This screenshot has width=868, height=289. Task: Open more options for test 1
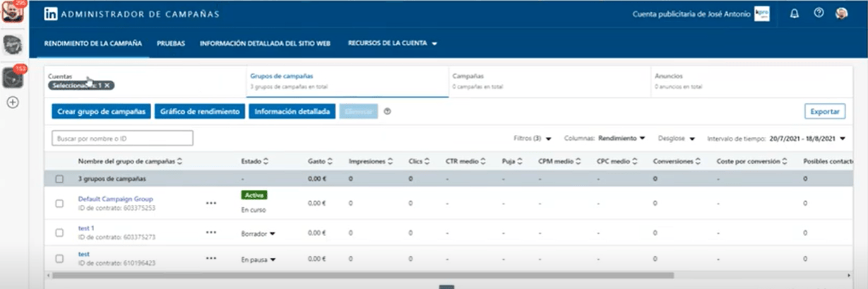pos(211,232)
